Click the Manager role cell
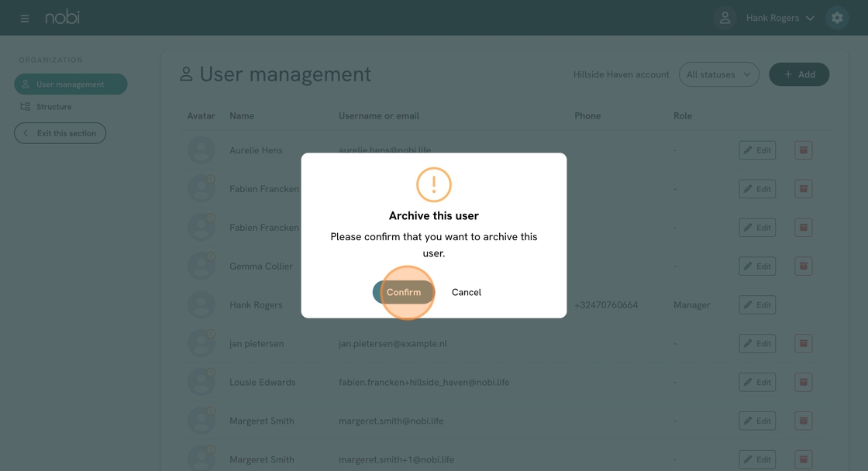Image resolution: width=868 pixels, height=471 pixels. click(691, 305)
